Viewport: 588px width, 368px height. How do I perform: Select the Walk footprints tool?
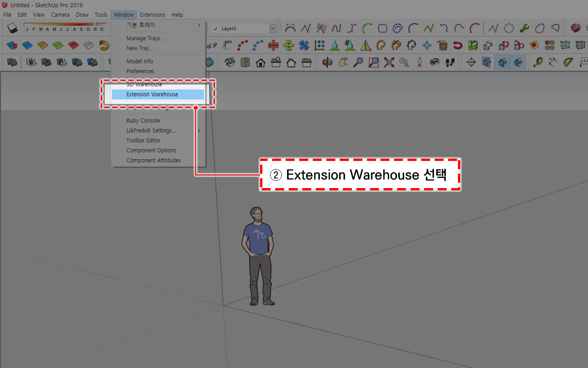450,62
